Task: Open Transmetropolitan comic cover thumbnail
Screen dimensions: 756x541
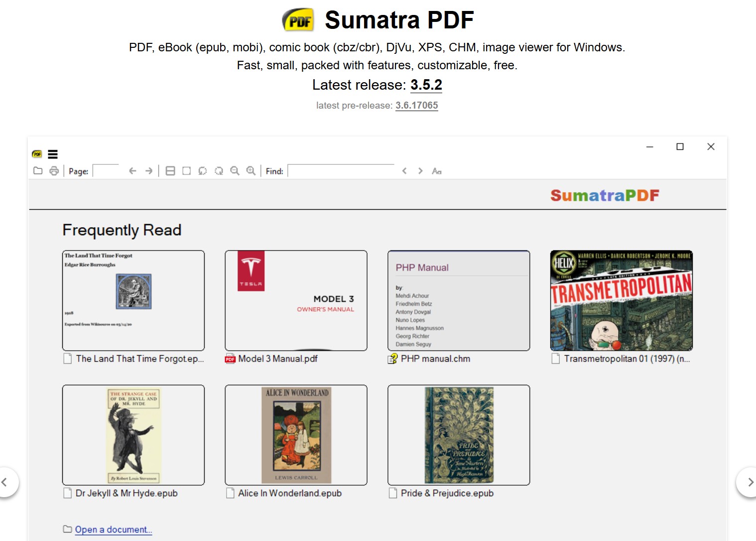Action: [x=622, y=300]
